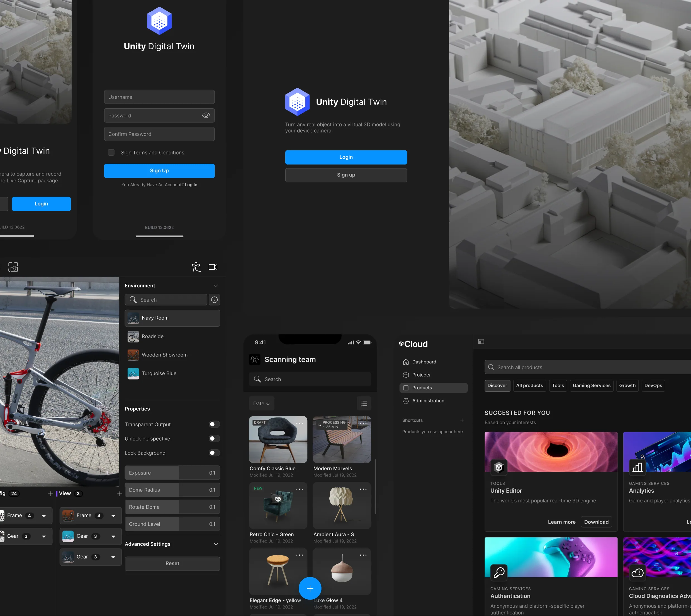This screenshot has height=616, width=691.
Task: Switch to All products tab
Action: click(529, 385)
